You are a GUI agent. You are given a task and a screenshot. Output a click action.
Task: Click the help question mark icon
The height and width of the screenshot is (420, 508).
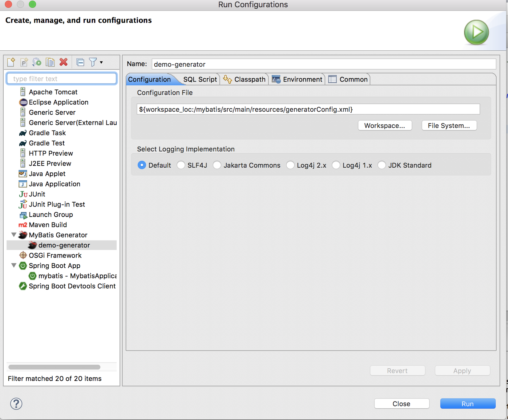pyautogui.click(x=16, y=403)
